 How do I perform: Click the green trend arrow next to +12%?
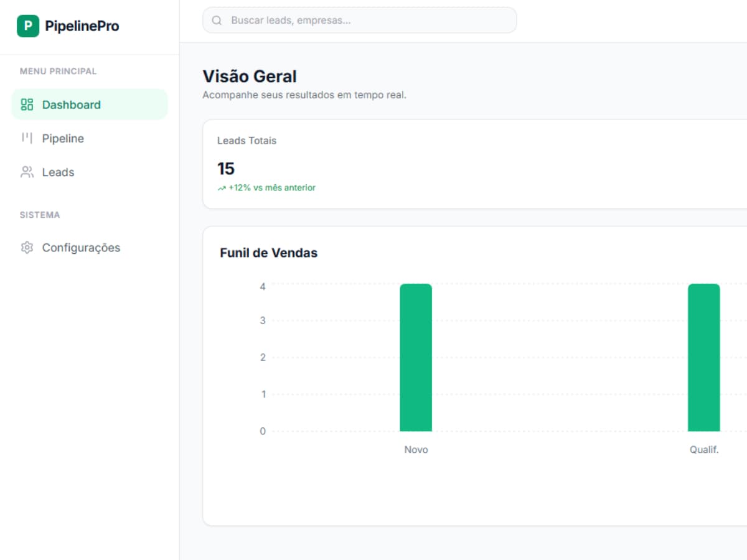pyautogui.click(x=220, y=187)
